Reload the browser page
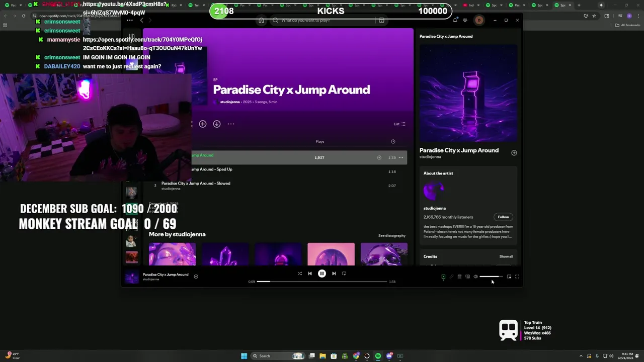The width and height of the screenshot is (644, 362). tap(23, 16)
